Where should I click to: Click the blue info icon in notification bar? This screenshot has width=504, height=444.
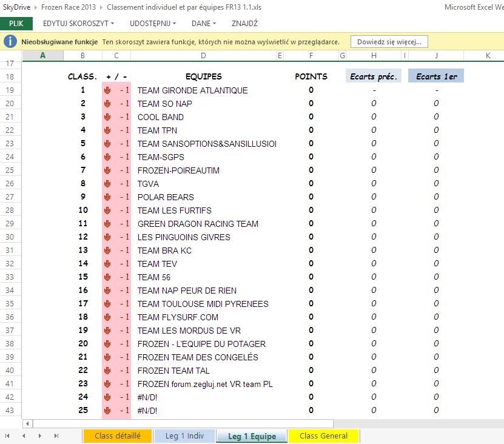[10, 41]
